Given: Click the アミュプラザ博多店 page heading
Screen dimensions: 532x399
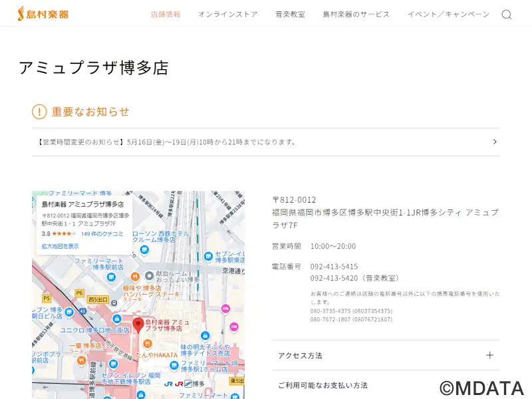Looking at the screenshot, I should (x=94, y=68).
